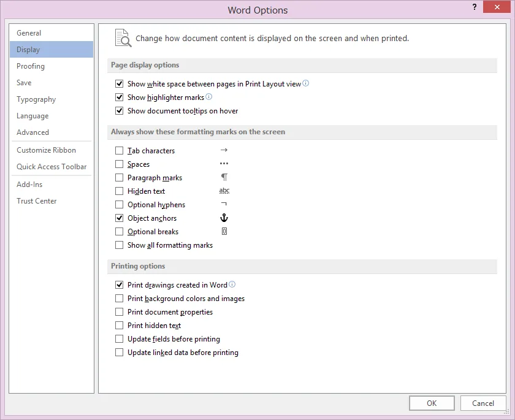The height and width of the screenshot is (420, 515).
Task: Enable Optional hyphens checkbox
Action: [119, 205]
